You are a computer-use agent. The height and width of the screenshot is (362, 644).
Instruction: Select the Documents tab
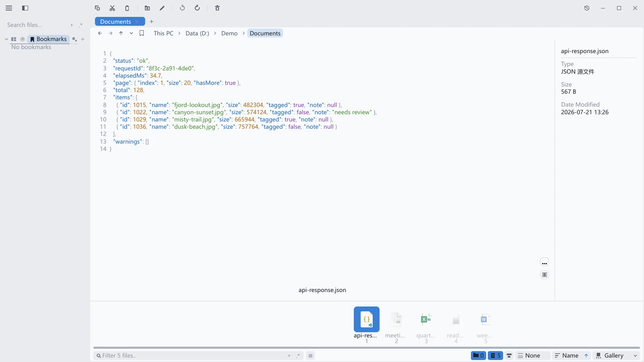click(x=116, y=22)
